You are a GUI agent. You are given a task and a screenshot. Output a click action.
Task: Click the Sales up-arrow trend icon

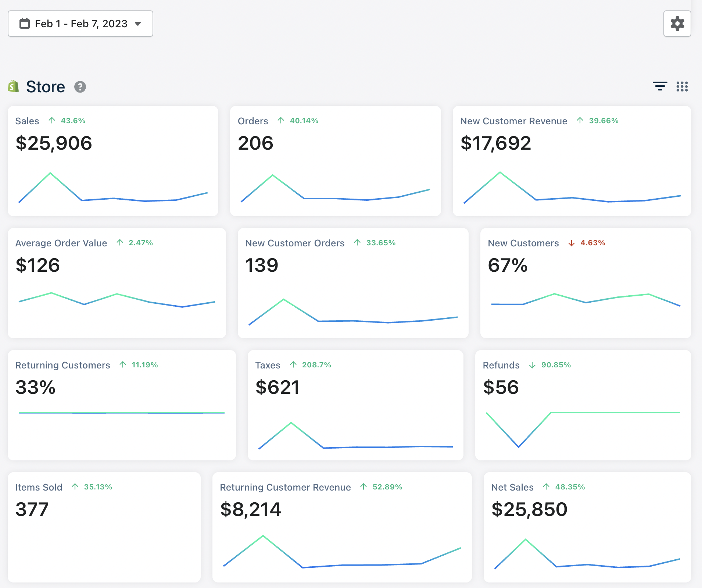[x=52, y=120]
